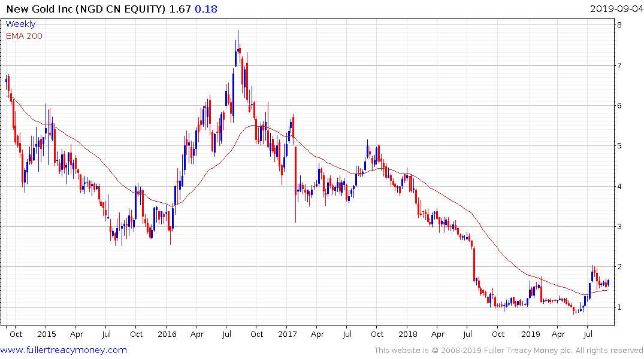
Task: Click the copyright notice text
Action: [x=509, y=351]
